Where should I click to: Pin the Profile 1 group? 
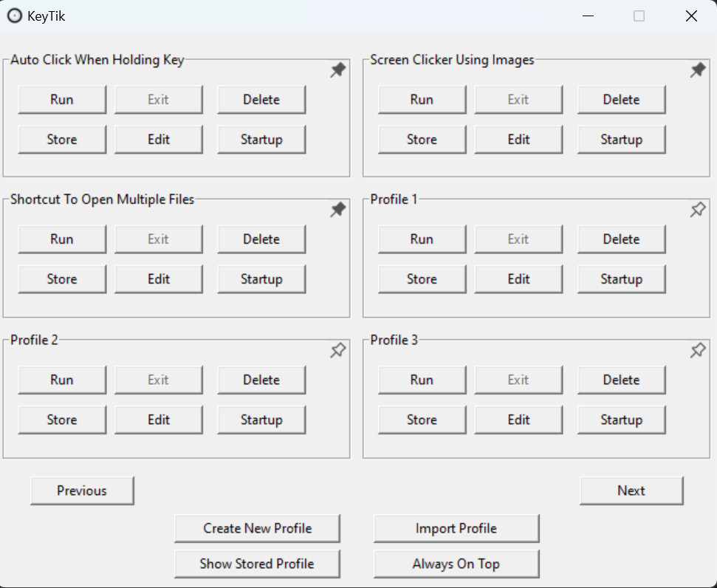[x=697, y=210]
